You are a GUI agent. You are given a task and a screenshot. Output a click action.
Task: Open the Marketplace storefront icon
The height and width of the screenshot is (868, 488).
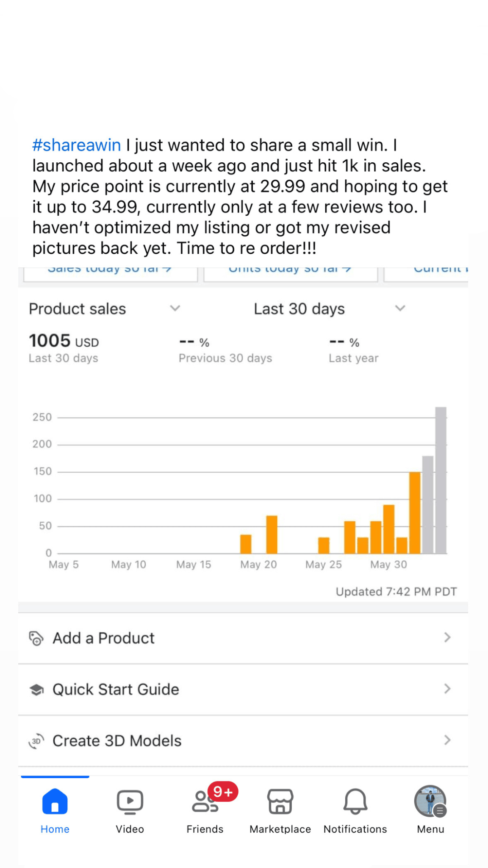pos(280,801)
